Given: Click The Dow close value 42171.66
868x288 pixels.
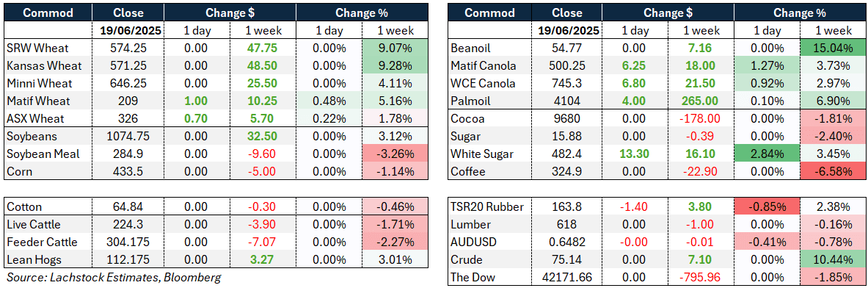Looking at the screenshot, I should pyautogui.click(x=566, y=277).
